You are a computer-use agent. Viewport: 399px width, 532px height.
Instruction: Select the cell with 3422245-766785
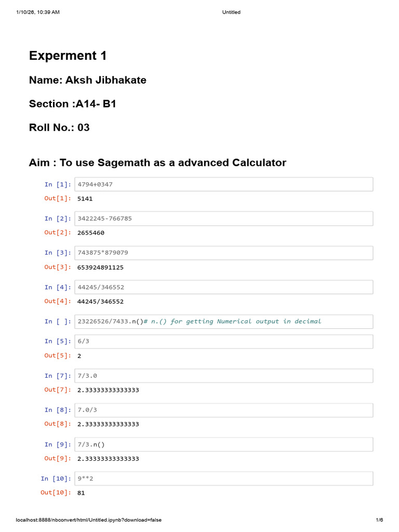pos(223,219)
